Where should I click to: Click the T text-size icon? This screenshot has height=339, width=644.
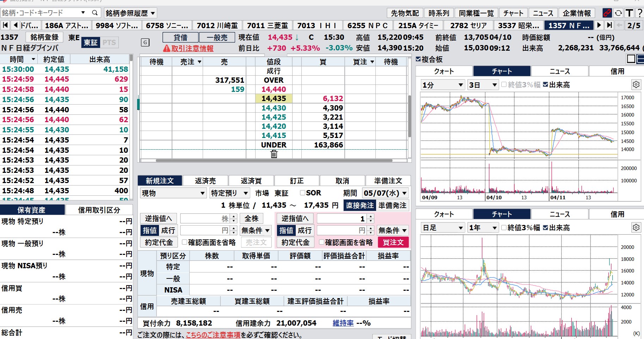[x=629, y=13]
